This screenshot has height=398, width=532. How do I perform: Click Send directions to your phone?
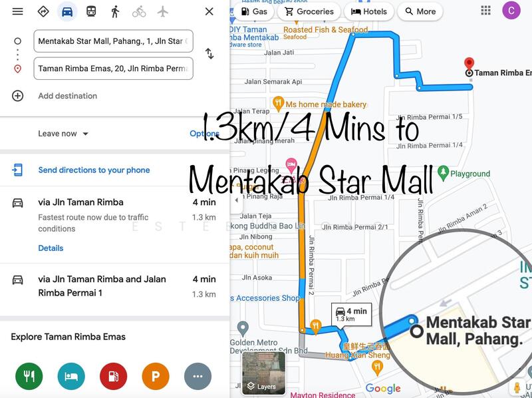click(94, 170)
